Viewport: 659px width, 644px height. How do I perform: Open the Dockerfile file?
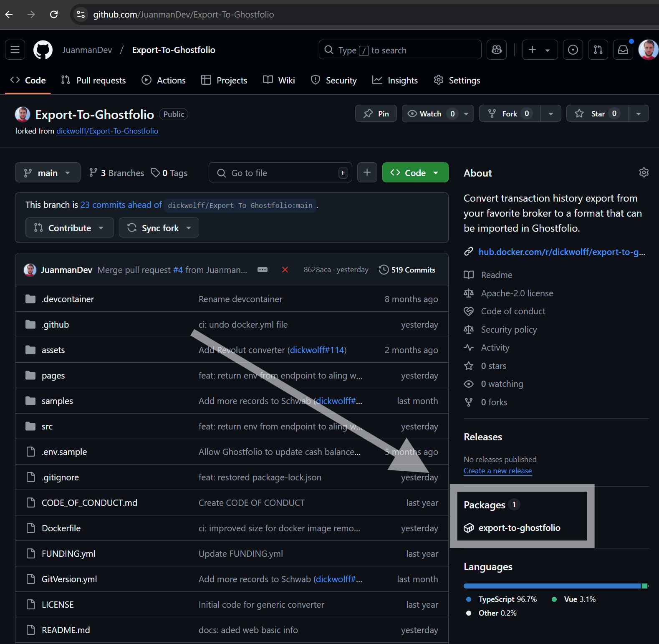61,528
